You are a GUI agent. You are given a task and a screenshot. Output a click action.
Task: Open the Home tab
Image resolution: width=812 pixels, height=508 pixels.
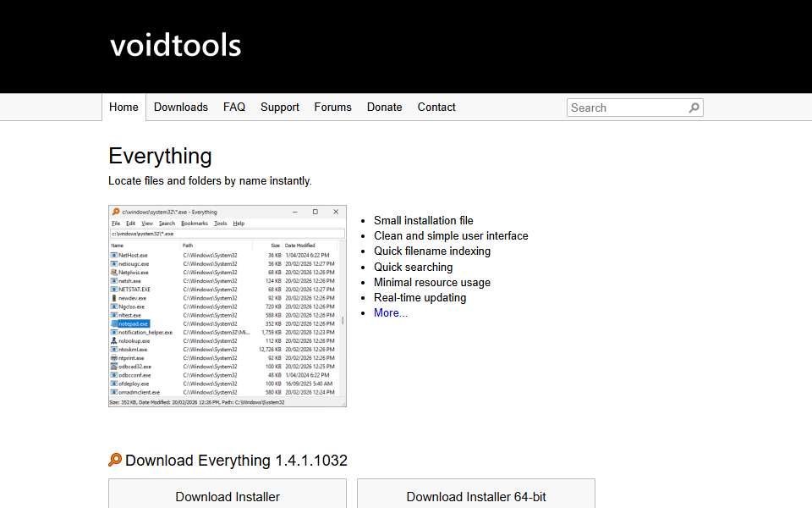(x=123, y=108)
